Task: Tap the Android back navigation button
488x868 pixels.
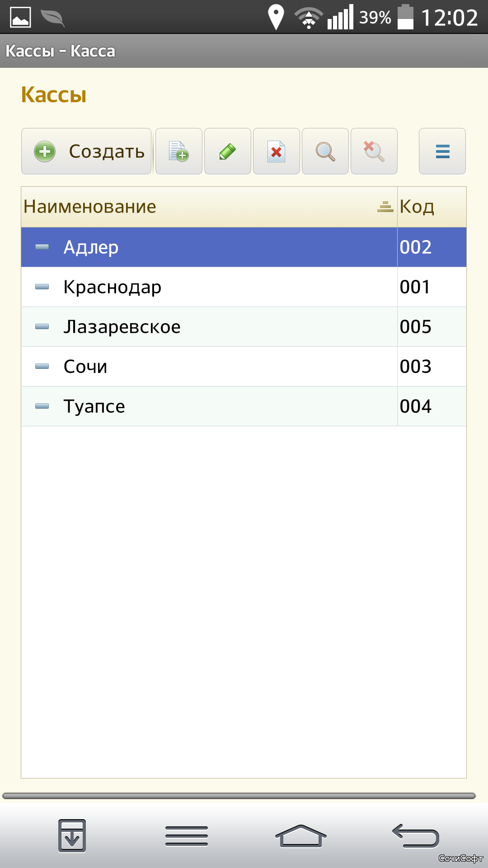Action: click(415, 835)
